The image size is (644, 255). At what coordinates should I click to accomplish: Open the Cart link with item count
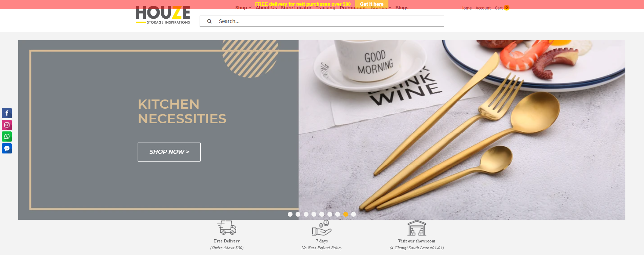click(502, 8)
